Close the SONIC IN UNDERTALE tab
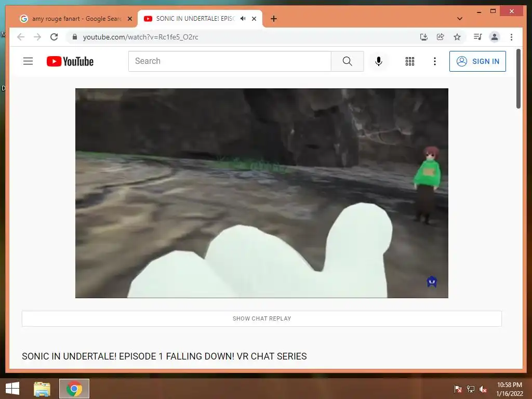This screenshot has height=399, width=532. (254, 19)
